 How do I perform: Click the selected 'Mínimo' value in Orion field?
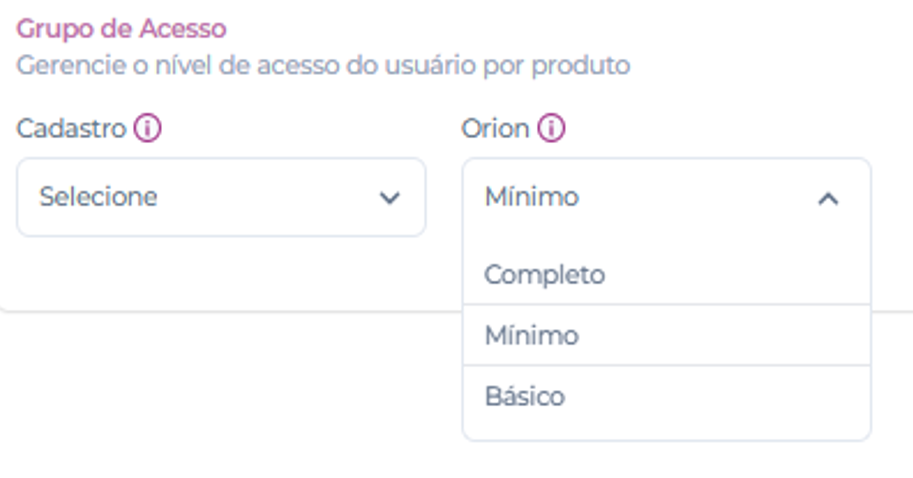tap(532, 197)
